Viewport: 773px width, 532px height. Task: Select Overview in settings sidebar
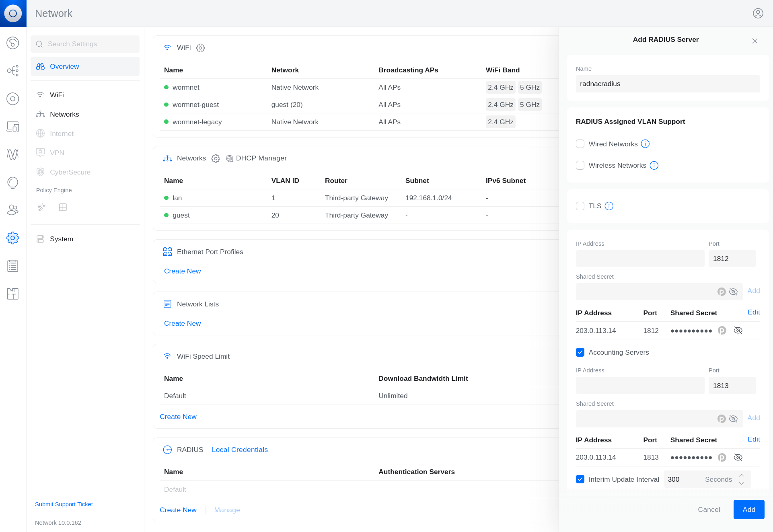pyautogui.click(x=85, y=66)
